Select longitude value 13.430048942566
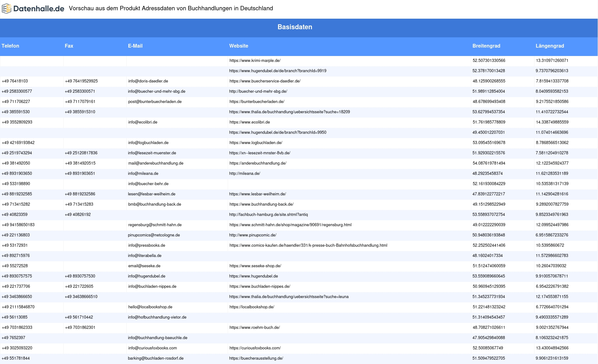This screenshot has height=364, width=598. coord(552,348)
